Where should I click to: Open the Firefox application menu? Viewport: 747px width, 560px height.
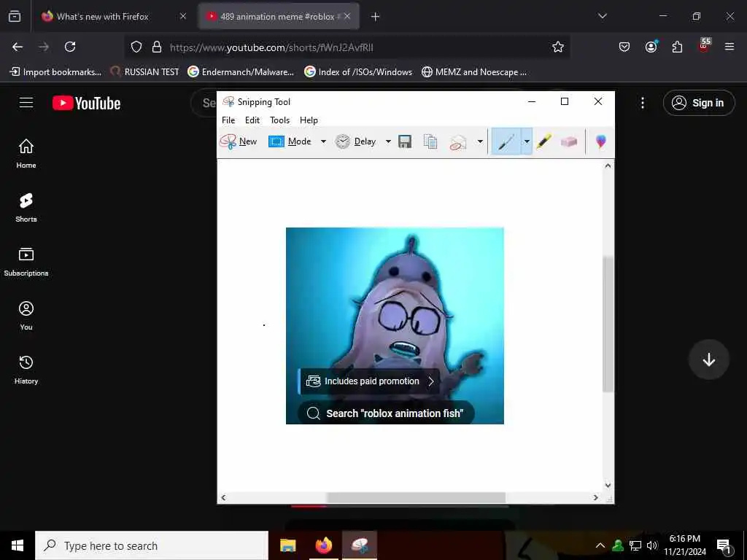(729, 47)
